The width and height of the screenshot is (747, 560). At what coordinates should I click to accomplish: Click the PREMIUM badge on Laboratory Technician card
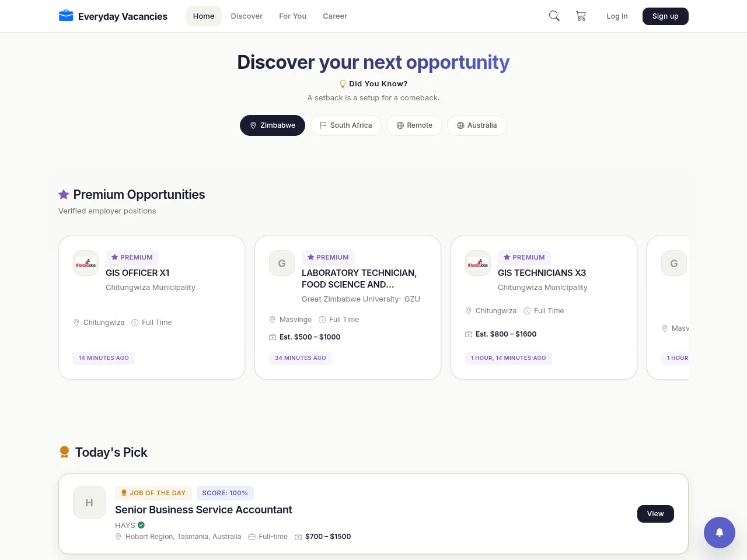pos(328,257)
